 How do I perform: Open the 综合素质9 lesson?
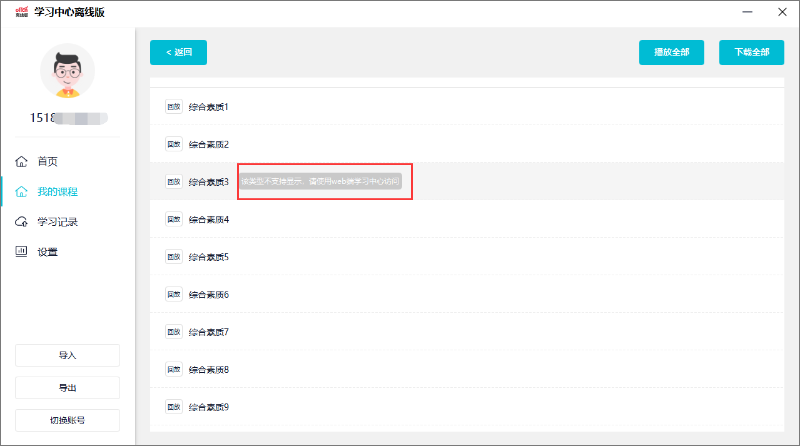(x=209, y=407)
